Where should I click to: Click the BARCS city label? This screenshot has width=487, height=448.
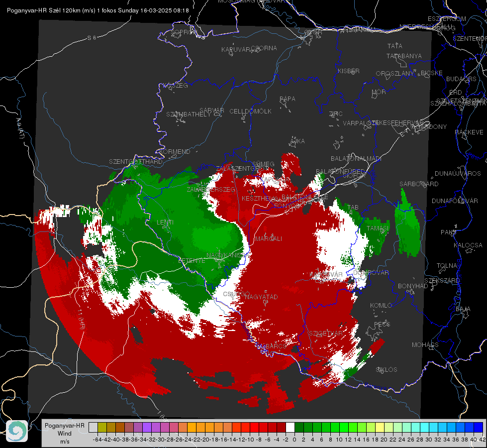pyautogui.click(x=276, y=346)
